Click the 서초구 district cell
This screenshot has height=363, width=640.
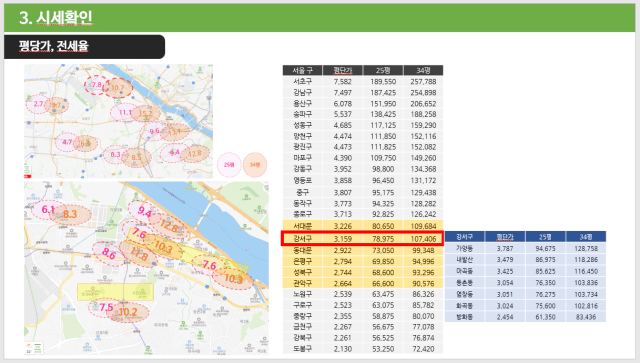[302, 82]
